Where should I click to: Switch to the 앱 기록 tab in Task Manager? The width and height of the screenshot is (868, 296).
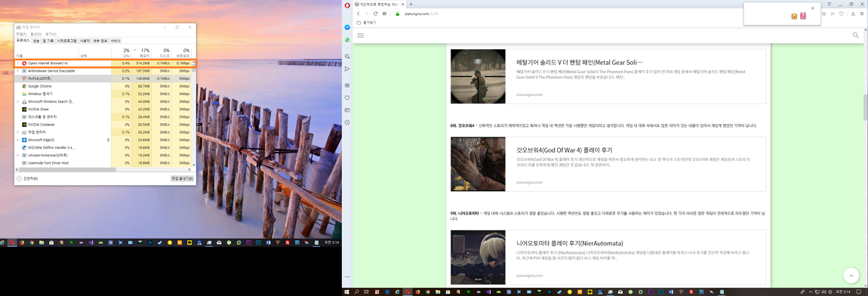[48, 41]
